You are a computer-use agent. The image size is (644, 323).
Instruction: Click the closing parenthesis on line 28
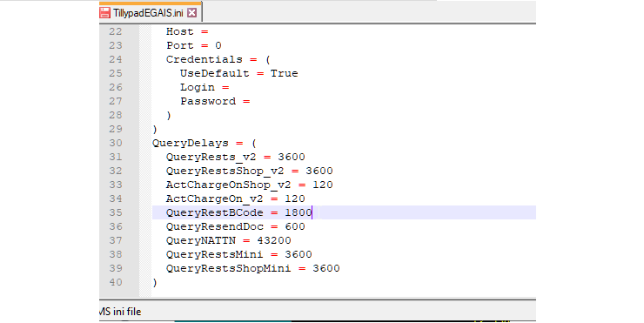coord(169,115)
